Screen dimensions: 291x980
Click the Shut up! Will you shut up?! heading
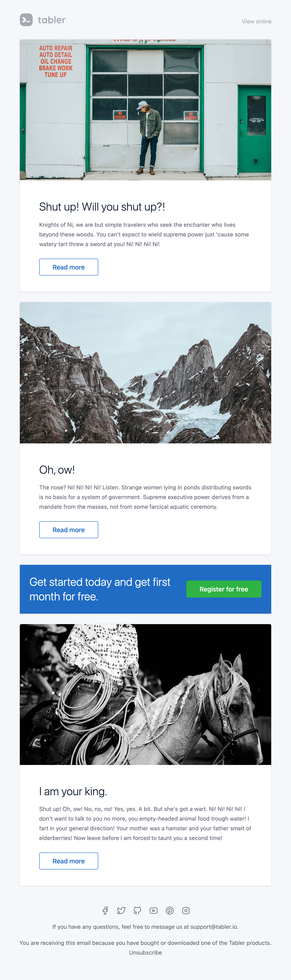102,207
